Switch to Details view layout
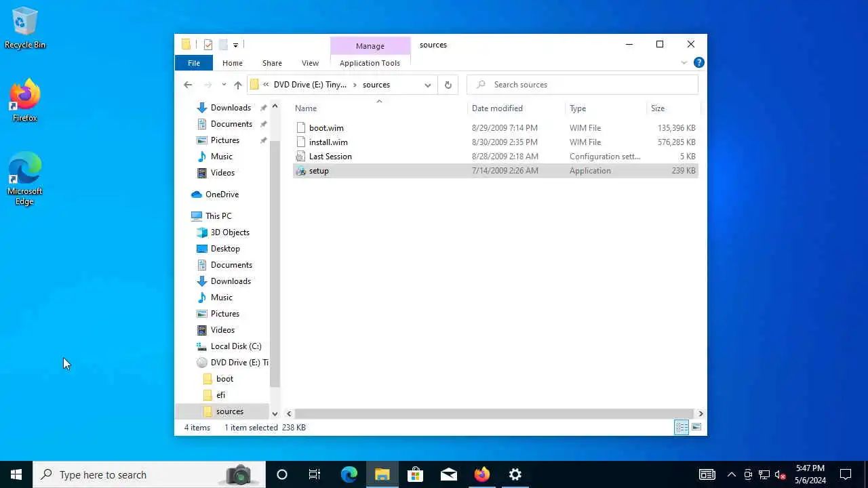The width and height of the screenshot is (868, 488). (682, 427)
